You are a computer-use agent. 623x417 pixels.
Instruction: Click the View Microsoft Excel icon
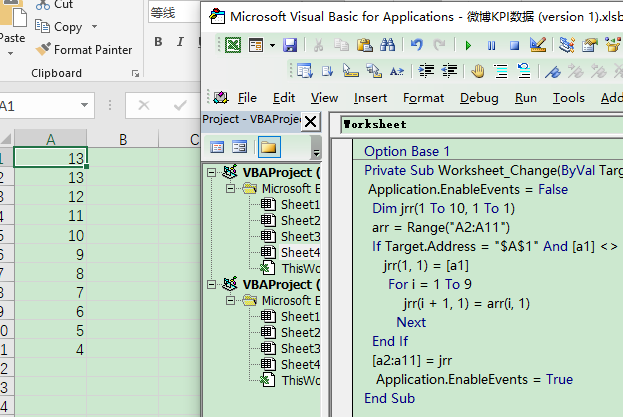(232, 45)
